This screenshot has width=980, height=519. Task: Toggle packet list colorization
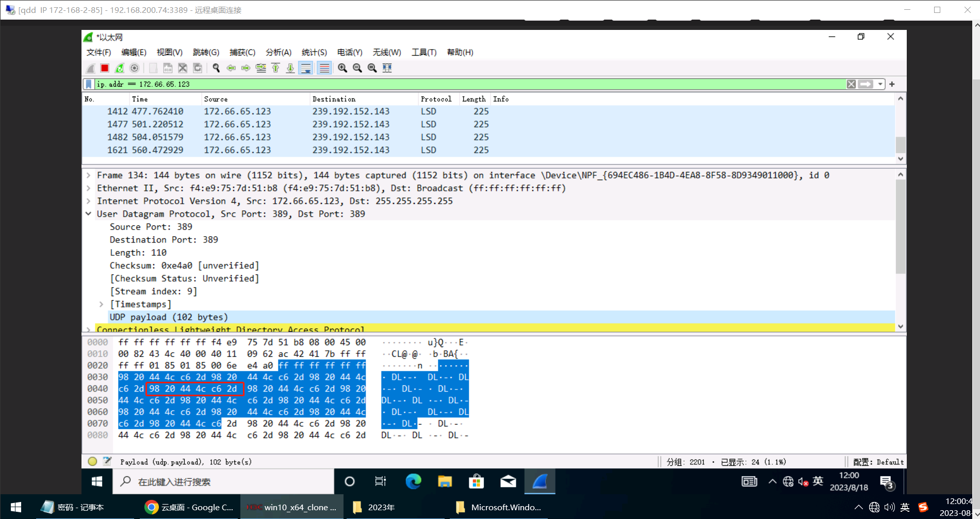click(x=324, y=68)
